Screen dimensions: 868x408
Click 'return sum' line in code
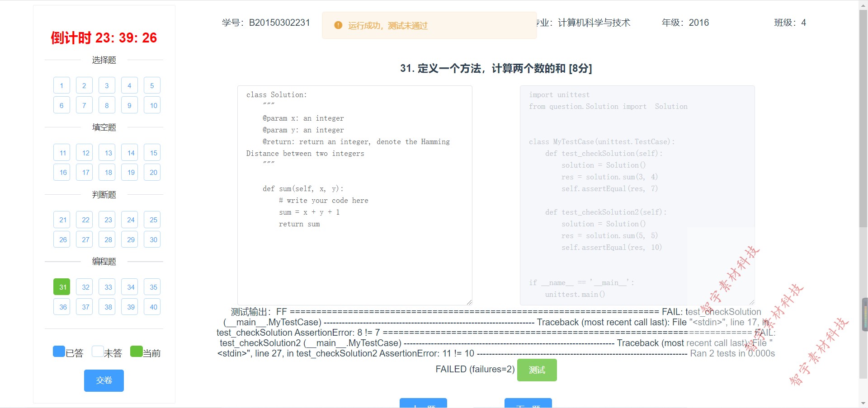299,224
